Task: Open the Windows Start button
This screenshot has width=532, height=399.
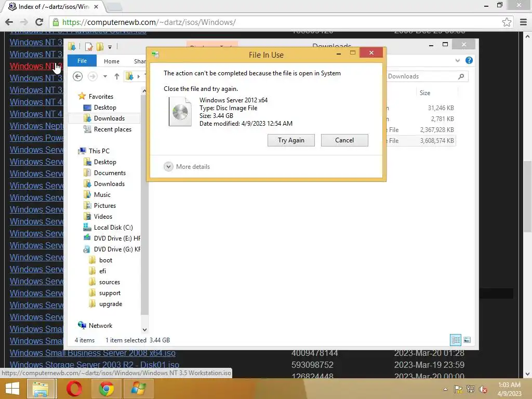Action: 12,389
